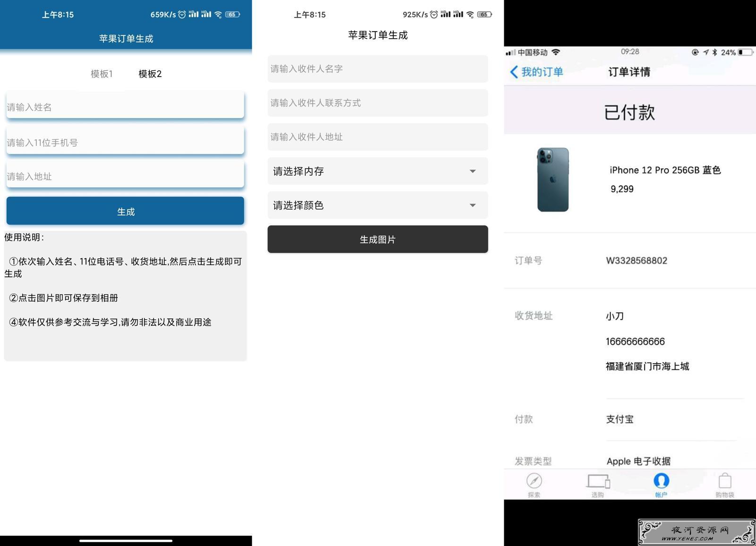This screenshot has width=756, height=546.
Task: Go back to 我的订单
Action: tap(537, 72)
